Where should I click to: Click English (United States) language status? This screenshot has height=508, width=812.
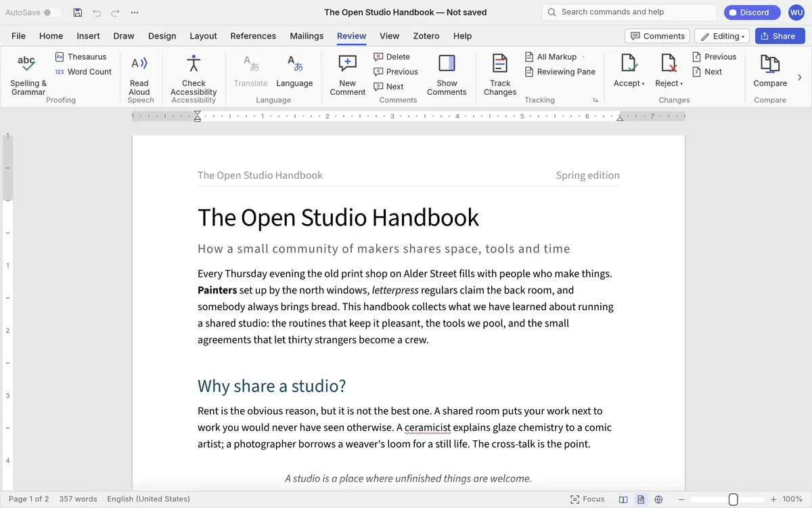[x=148, y=499]
